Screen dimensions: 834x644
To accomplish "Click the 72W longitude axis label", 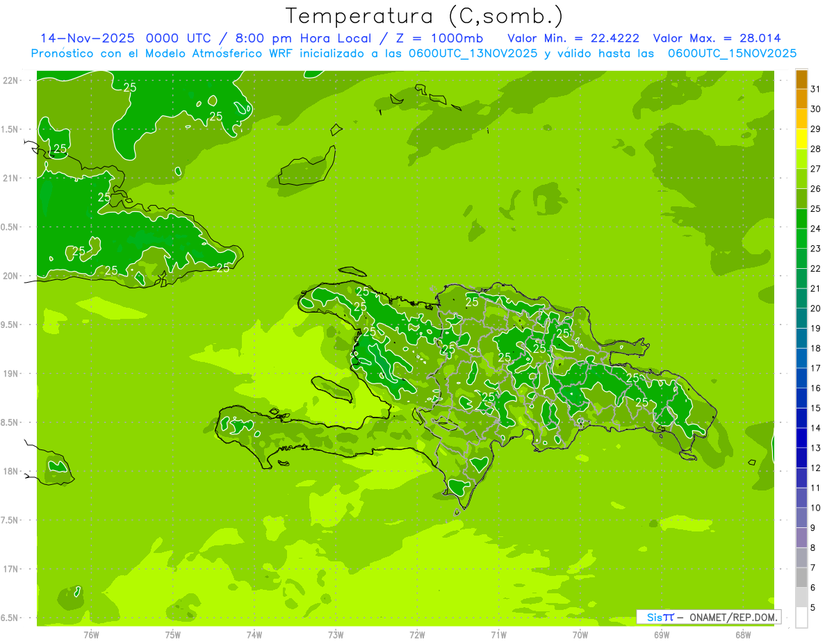I will point(417,635).
